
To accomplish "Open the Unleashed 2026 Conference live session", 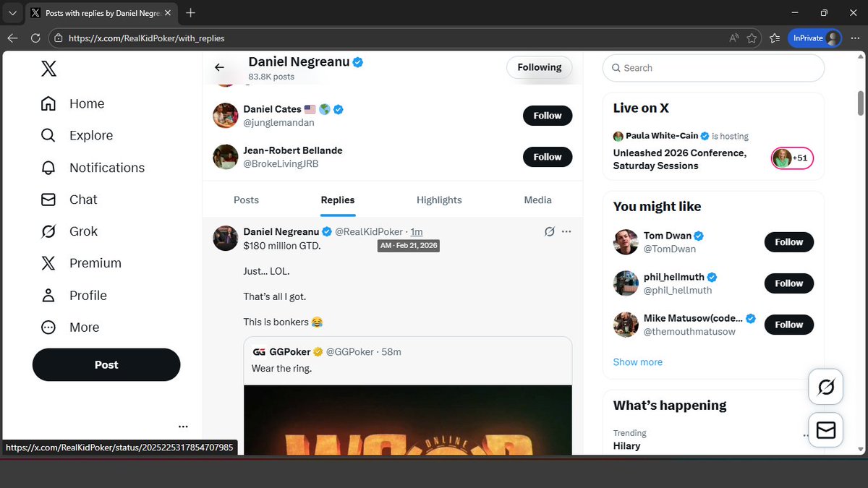I will pyautogui.click(x=679, y=159).
